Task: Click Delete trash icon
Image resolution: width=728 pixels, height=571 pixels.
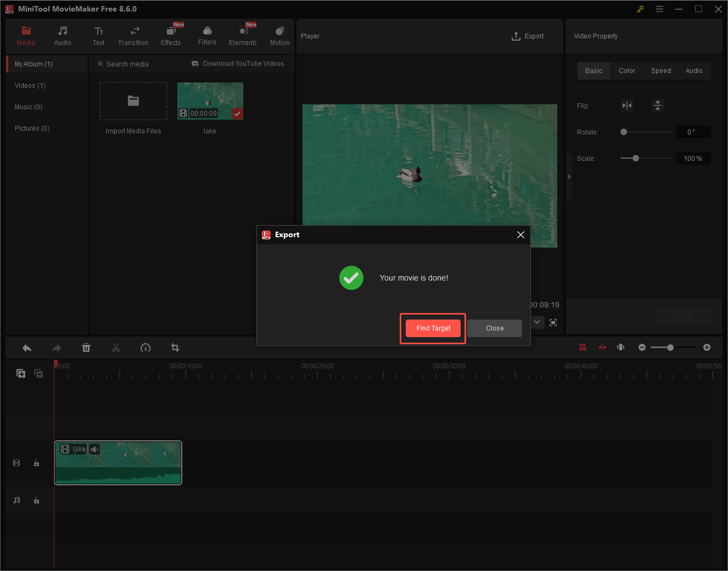Action: [86, 348]
